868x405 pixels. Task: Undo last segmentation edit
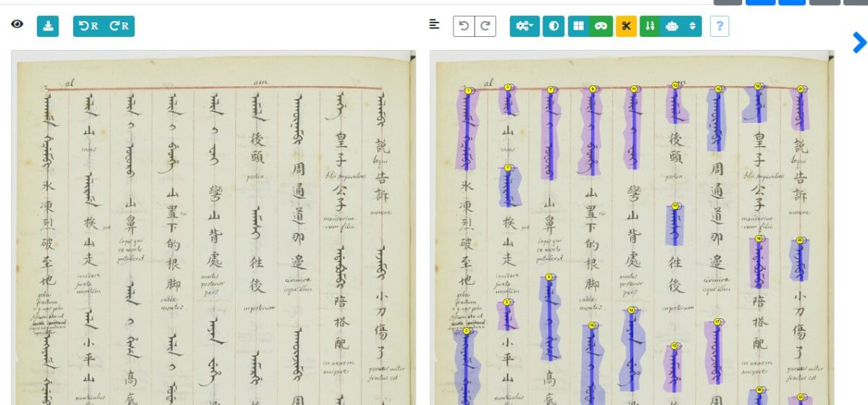pos(464,26)
